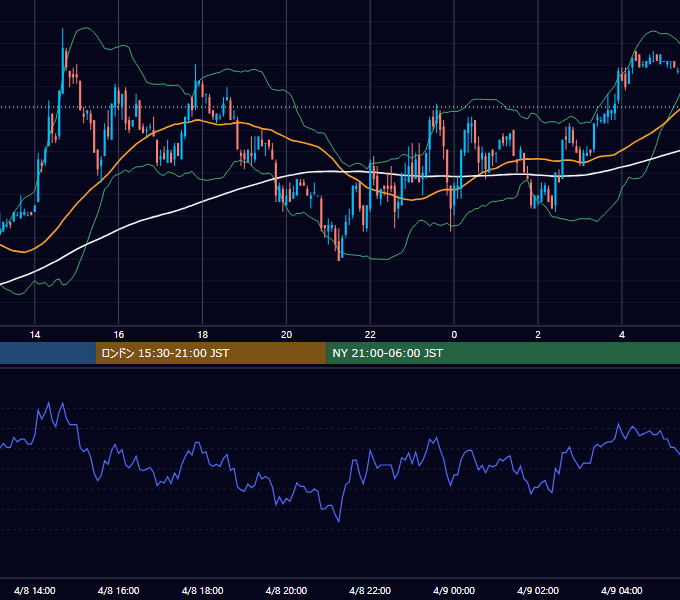
Task: Click the 2 hour label on price chart axis
Action: (538, 335)
